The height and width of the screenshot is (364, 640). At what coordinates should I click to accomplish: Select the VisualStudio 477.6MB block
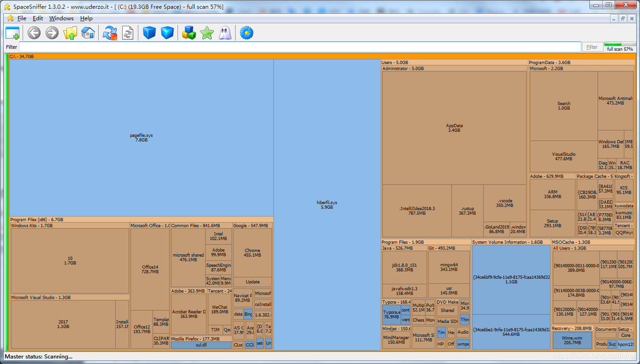[x=563, y=157]
